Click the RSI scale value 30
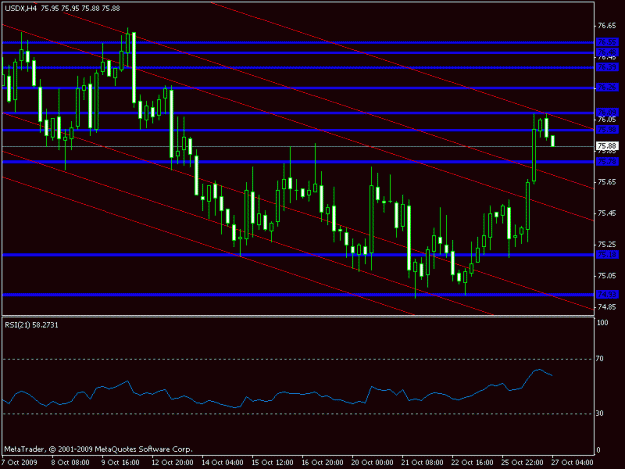 pos(599,414)
